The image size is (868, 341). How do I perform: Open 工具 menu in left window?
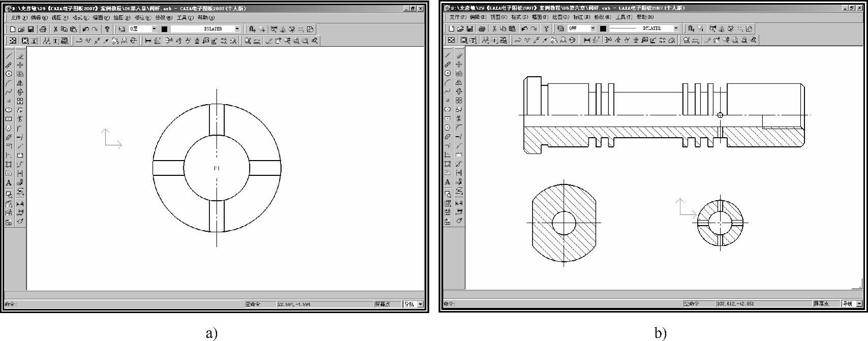(x=184, y=18)
